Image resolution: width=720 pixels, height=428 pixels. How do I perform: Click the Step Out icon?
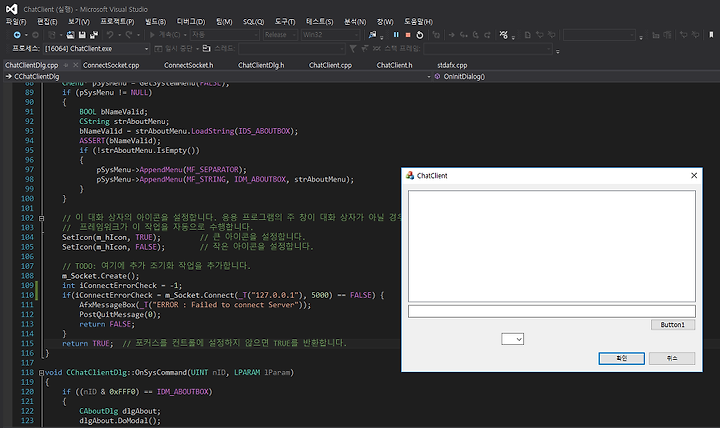point(487,35)
